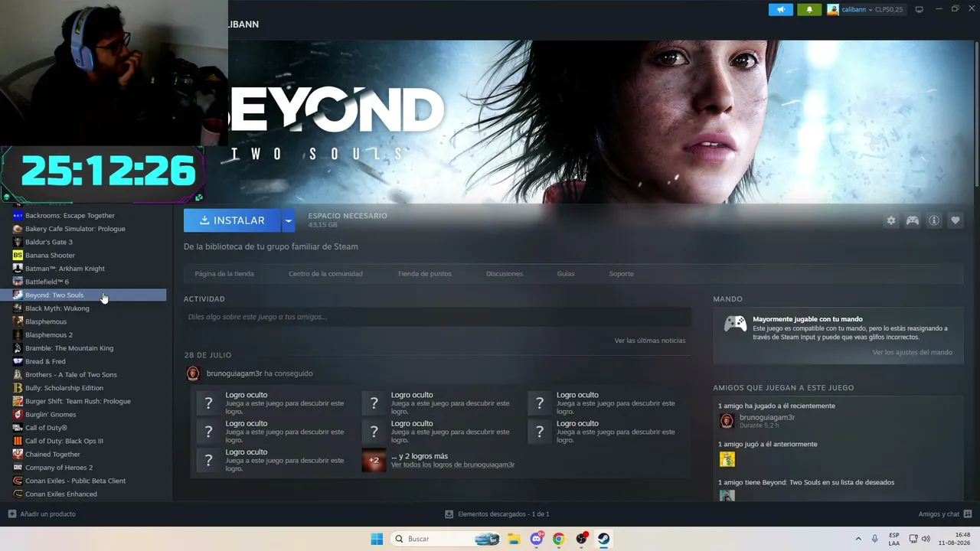
Task: Open the Windows Start menu
Action: (377, 539)
